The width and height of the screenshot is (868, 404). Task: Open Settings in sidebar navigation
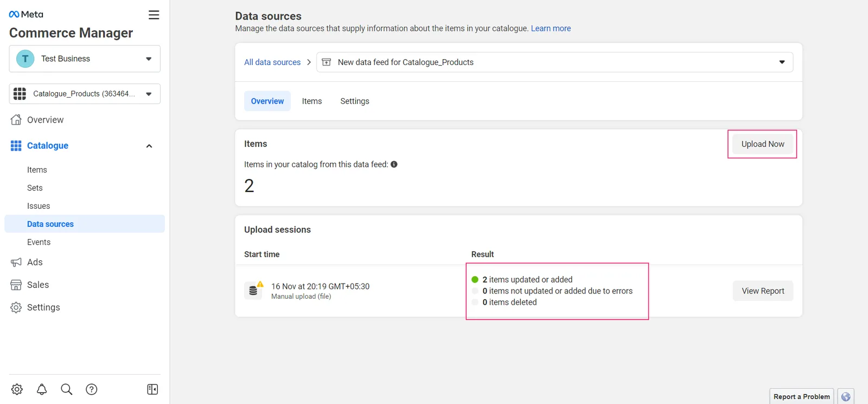tap(43, 307)
